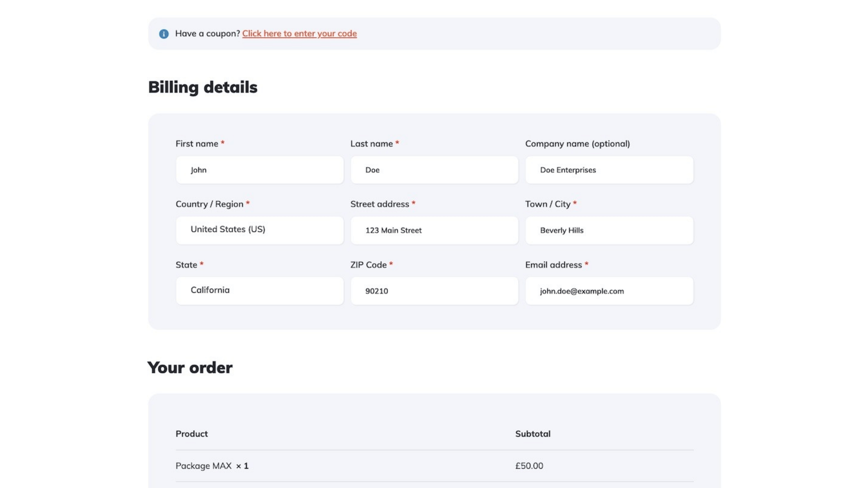This screenshot has width=868, height=488.
Task: Click the coupon code link
Action: [299, 33]
